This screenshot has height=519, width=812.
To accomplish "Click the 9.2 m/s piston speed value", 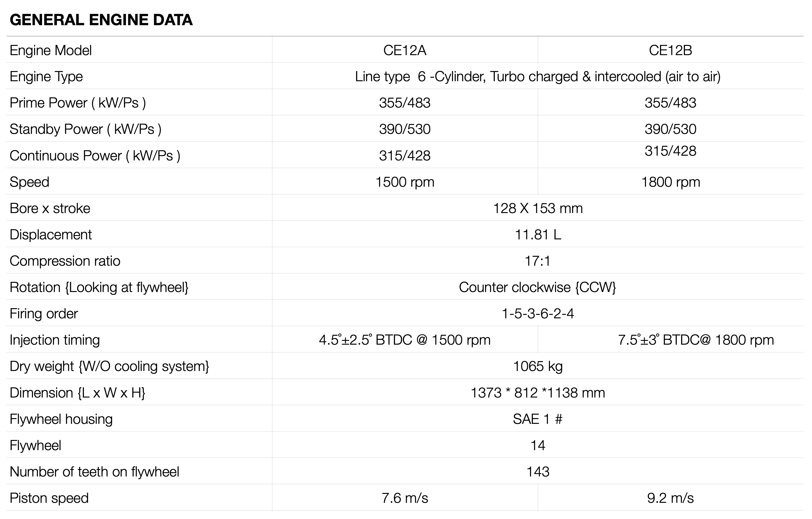I will click(670, 498).
